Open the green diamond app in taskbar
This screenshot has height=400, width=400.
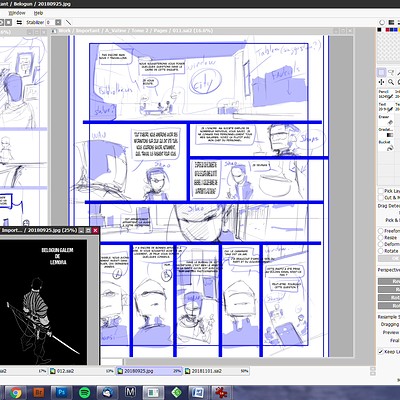(176, 393)
